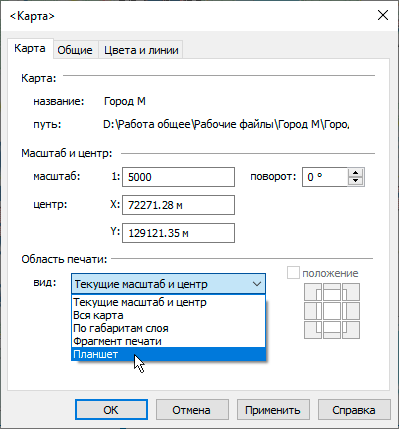This screenshot has height=429, width=399.
Task: Confirm with the OK button
Action: tap(111, 410)
